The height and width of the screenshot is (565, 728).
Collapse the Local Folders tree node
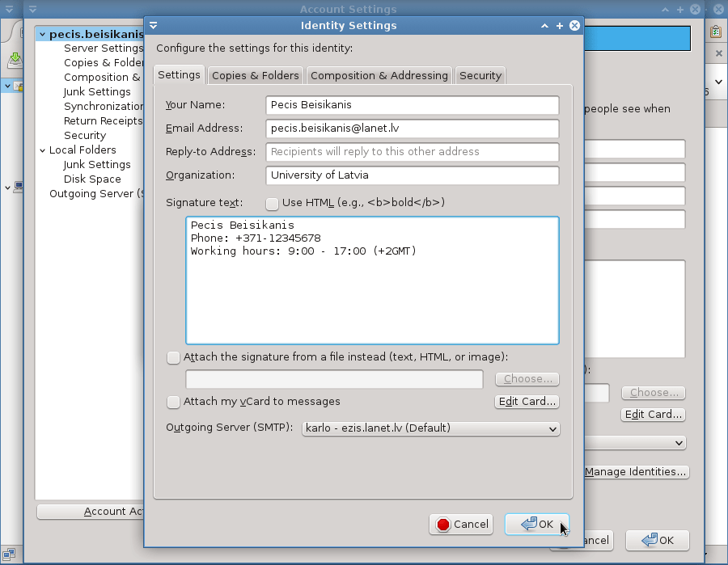pos(42,150)
